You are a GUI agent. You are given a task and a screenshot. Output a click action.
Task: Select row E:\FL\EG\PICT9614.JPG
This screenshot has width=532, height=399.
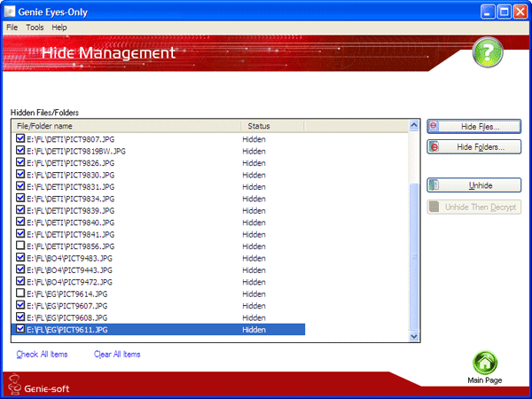pyautogui.click(x=158, y=293)
